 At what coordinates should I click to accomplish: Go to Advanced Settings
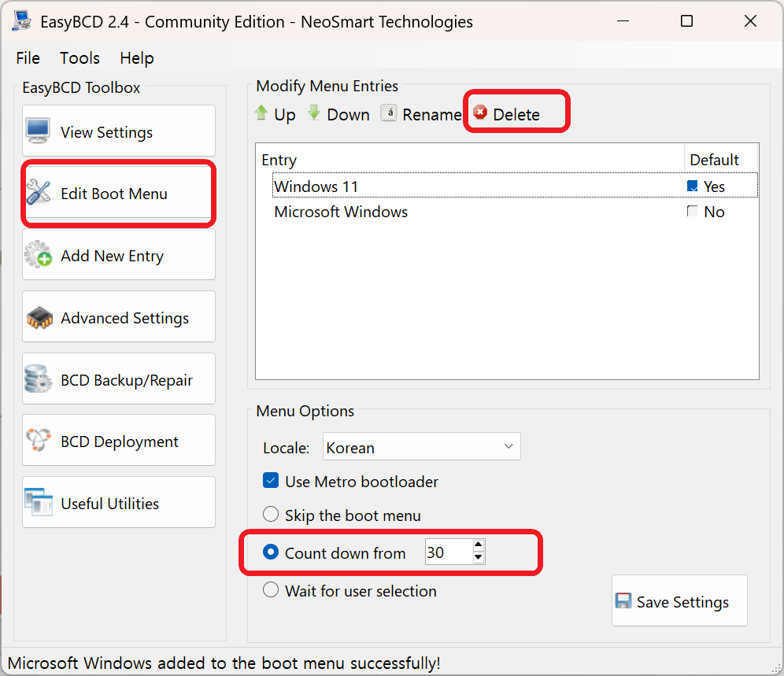pyautogui.click(x=119, y=318)
